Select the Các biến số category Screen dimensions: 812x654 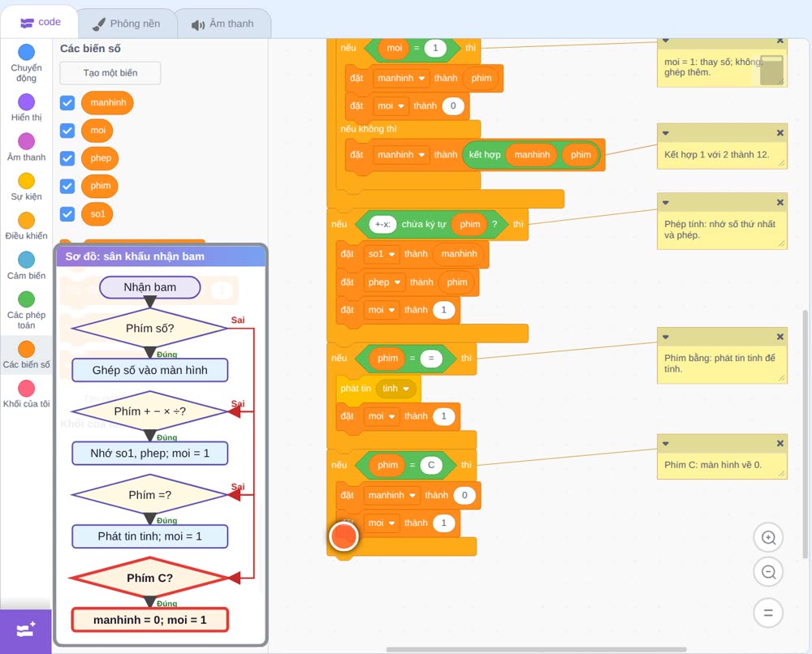point(26,355)
